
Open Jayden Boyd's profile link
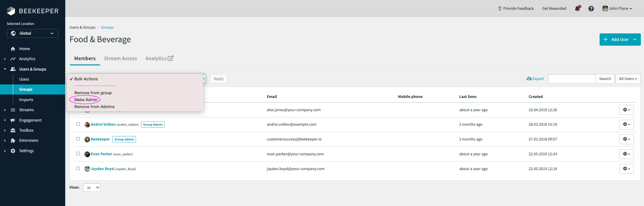click(102, 169)
